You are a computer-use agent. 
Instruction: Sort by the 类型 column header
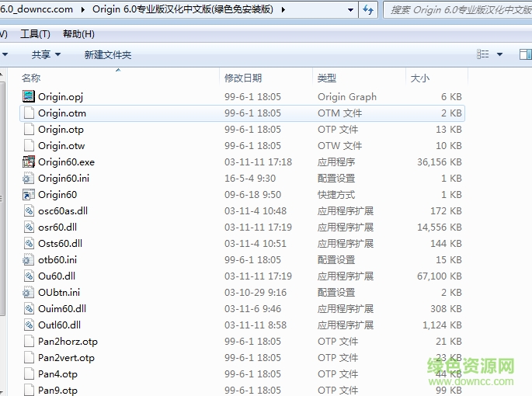click(359, 78)
